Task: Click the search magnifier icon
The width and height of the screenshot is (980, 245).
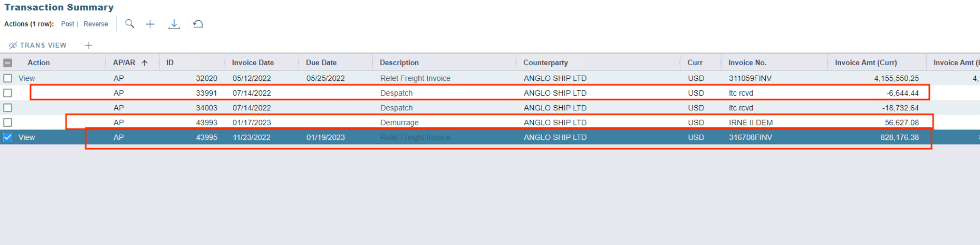Action: [x=129, y=24]
